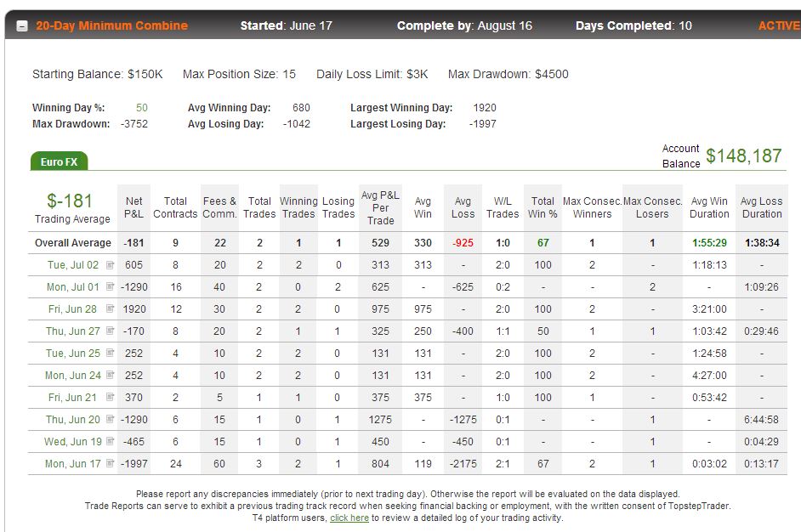
Task: Click the ACTIVE status label
Action: tap(779, 25)
